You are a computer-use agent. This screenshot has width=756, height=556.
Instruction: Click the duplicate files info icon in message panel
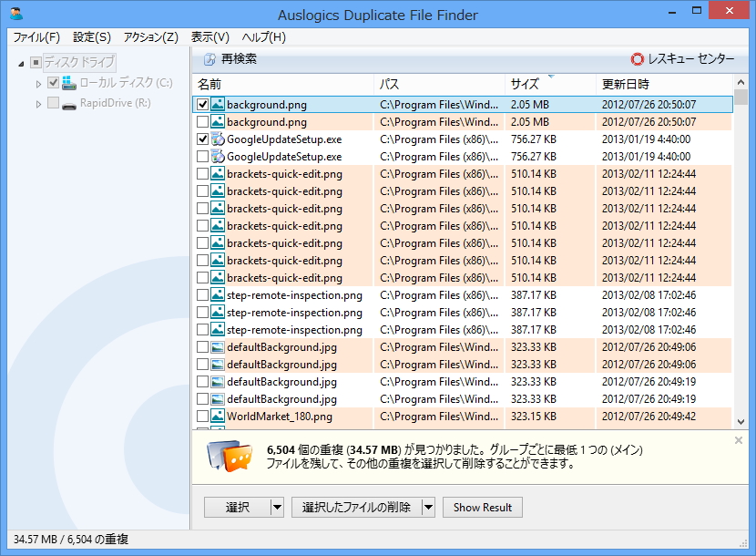(230, 456)
